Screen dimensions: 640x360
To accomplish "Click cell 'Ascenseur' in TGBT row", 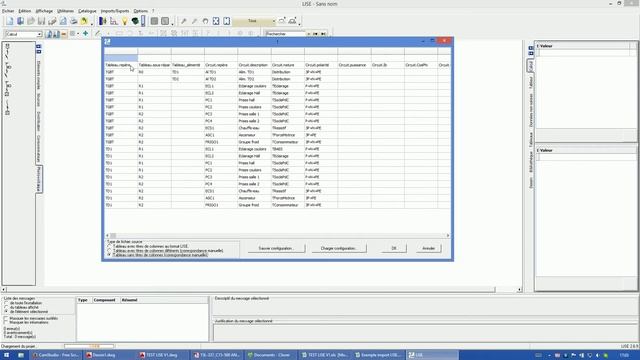I will click(x=254, y=135).
